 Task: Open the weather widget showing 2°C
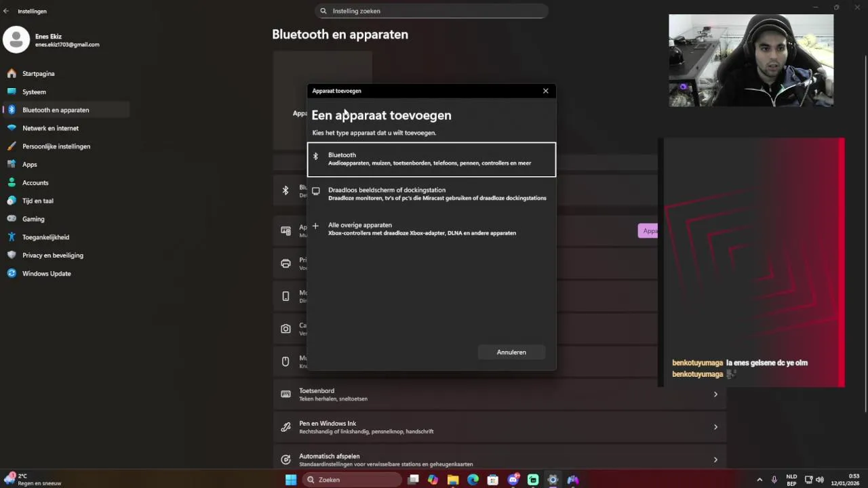pos(33,480)
